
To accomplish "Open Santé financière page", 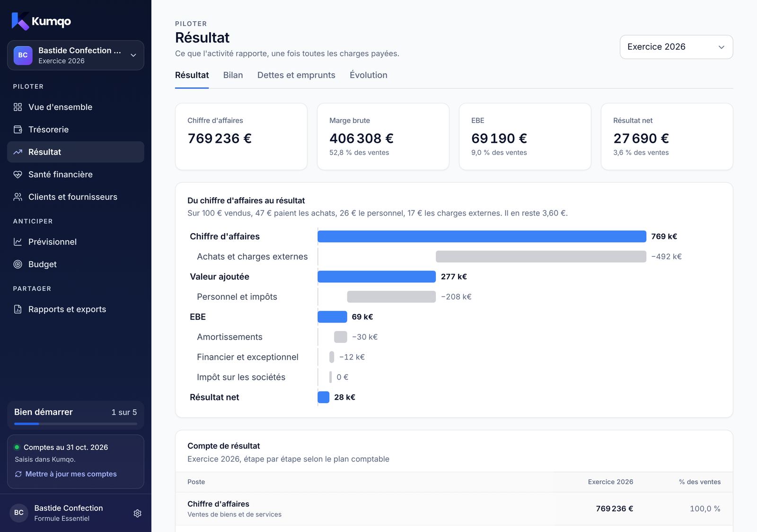I will pos(76,174).
